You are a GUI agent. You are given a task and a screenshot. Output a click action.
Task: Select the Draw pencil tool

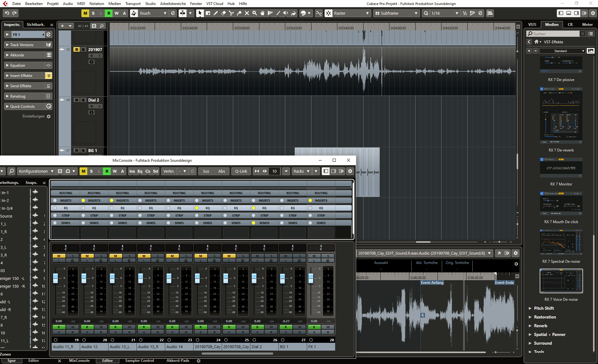(215, 13)
